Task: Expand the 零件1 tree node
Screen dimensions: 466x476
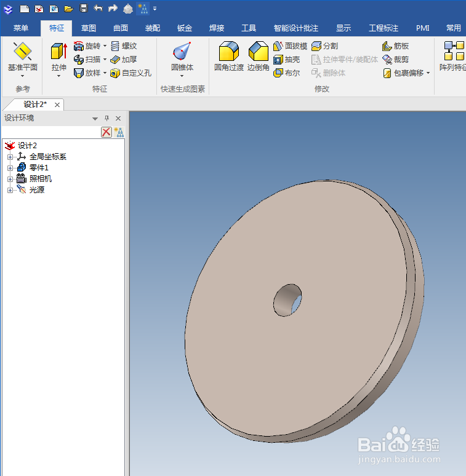Action: (10, 168)
